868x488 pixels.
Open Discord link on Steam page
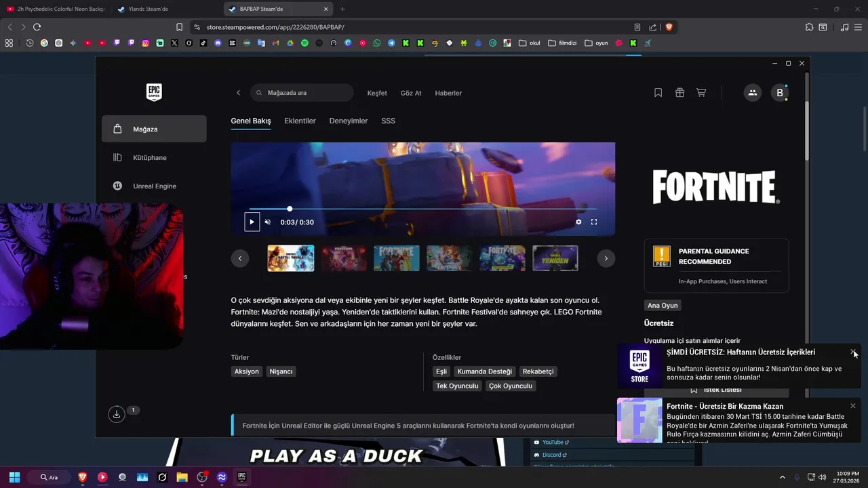point(552,455)
